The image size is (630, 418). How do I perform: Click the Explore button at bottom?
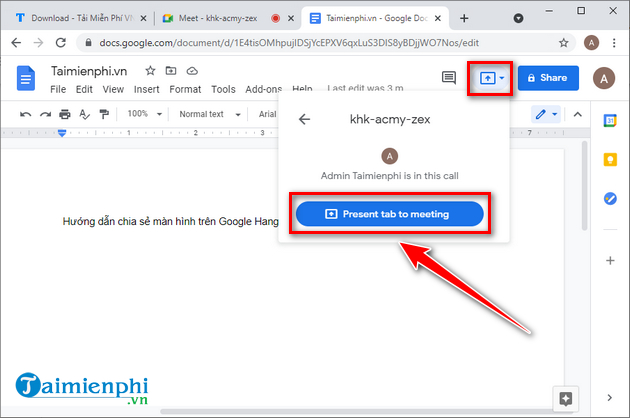pyautogui.click(x=566, y=399)
